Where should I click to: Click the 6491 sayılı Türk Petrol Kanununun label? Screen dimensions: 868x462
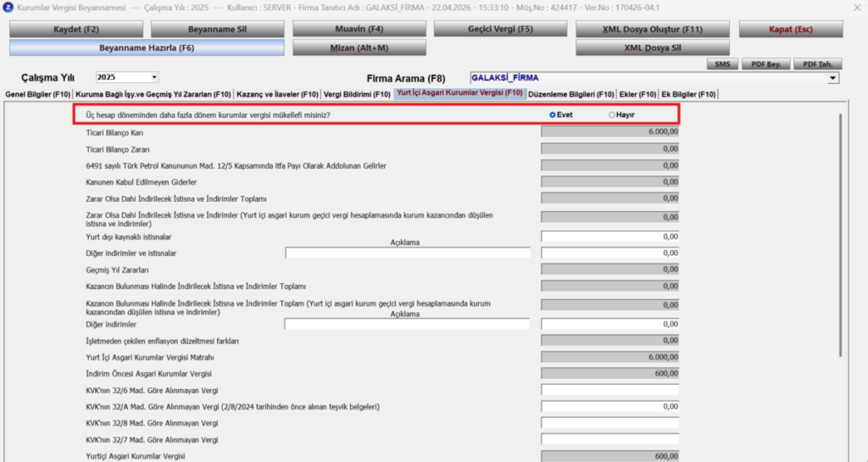coord(236,166)
